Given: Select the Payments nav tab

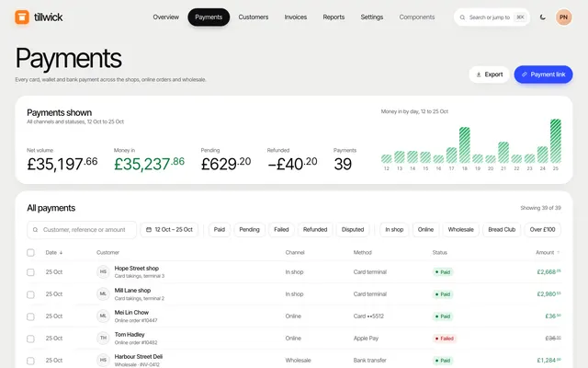Looking at the screenshot, I should (x=209, y=17).
